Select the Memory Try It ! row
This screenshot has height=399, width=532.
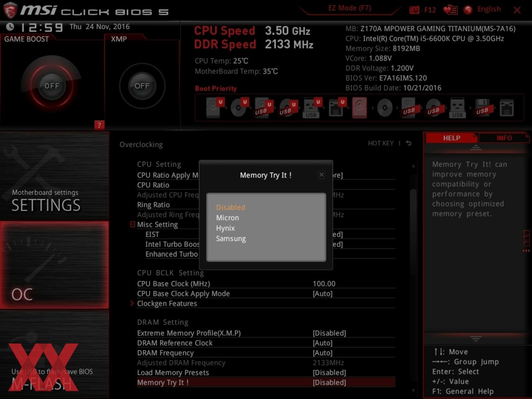tap(266, 382)
